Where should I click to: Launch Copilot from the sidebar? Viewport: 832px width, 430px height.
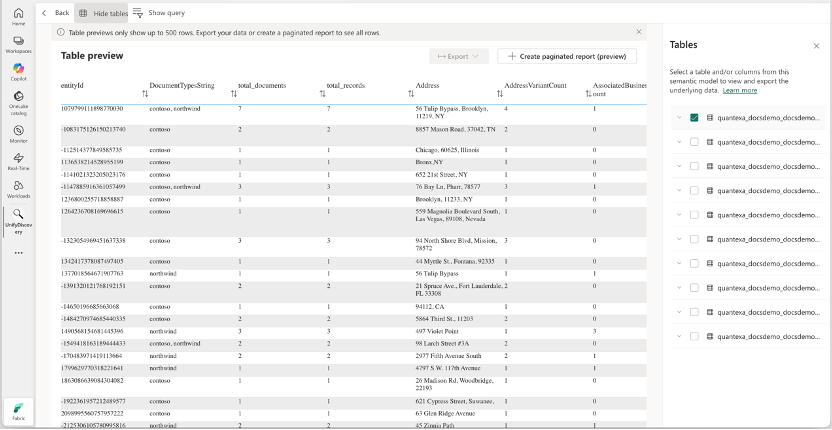[18, 70]
